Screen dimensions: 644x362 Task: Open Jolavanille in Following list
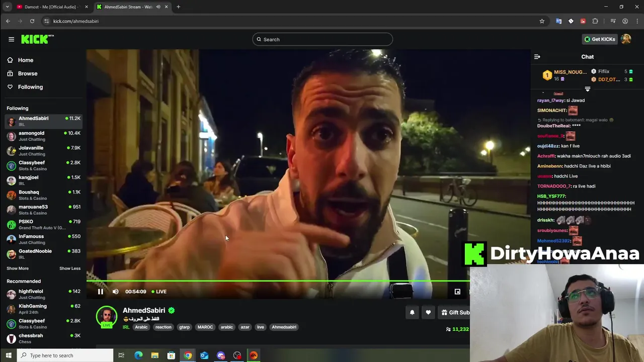coord(43,151)
